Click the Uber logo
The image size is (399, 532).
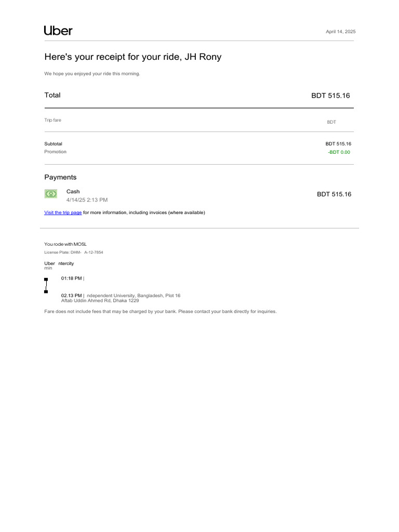[x=58, y=31]
